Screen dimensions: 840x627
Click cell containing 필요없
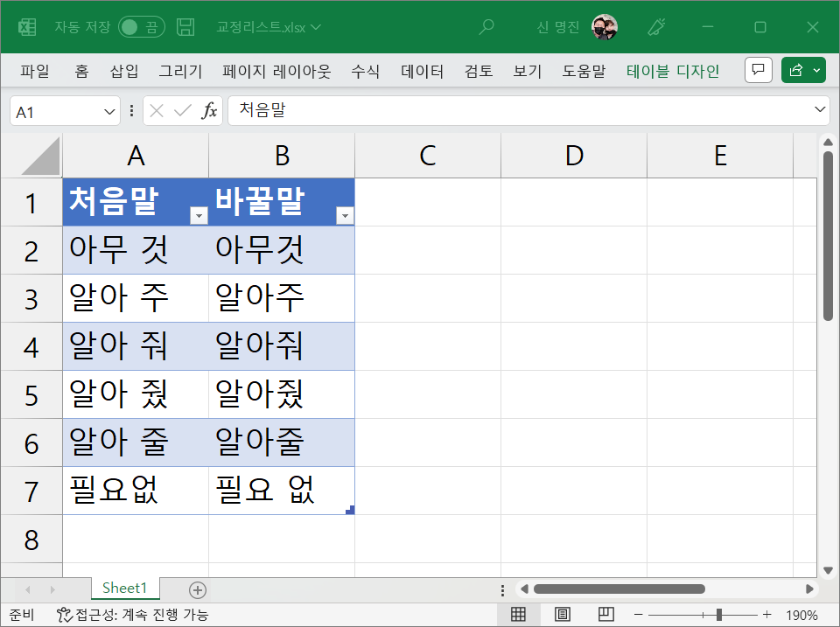(x=136, y=491)
